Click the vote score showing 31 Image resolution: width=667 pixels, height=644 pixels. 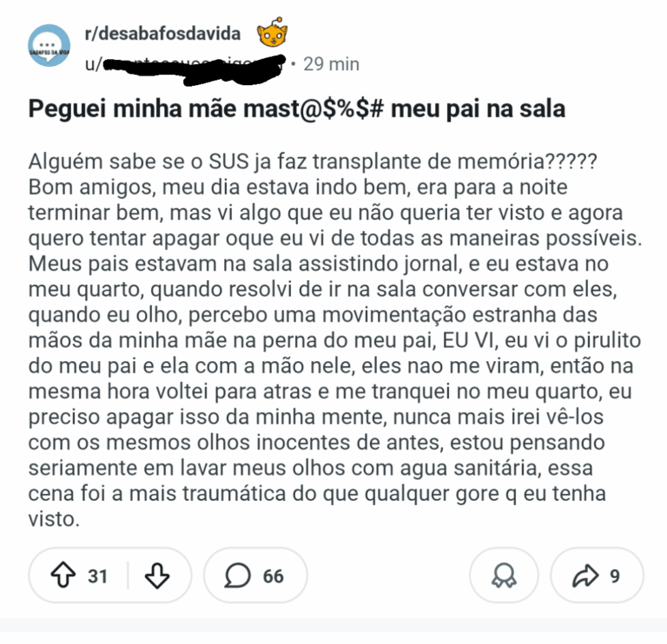pos(98,575)
